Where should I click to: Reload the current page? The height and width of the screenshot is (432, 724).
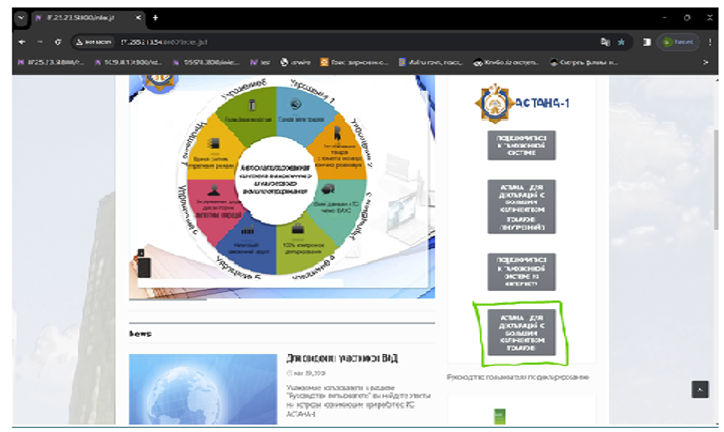pyautogui.click(x=58, y=42)
